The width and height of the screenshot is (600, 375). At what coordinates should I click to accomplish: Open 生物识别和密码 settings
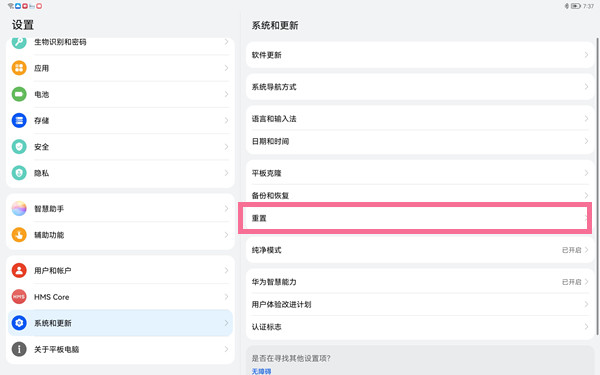pyautogui.click(x=120, y=46)
